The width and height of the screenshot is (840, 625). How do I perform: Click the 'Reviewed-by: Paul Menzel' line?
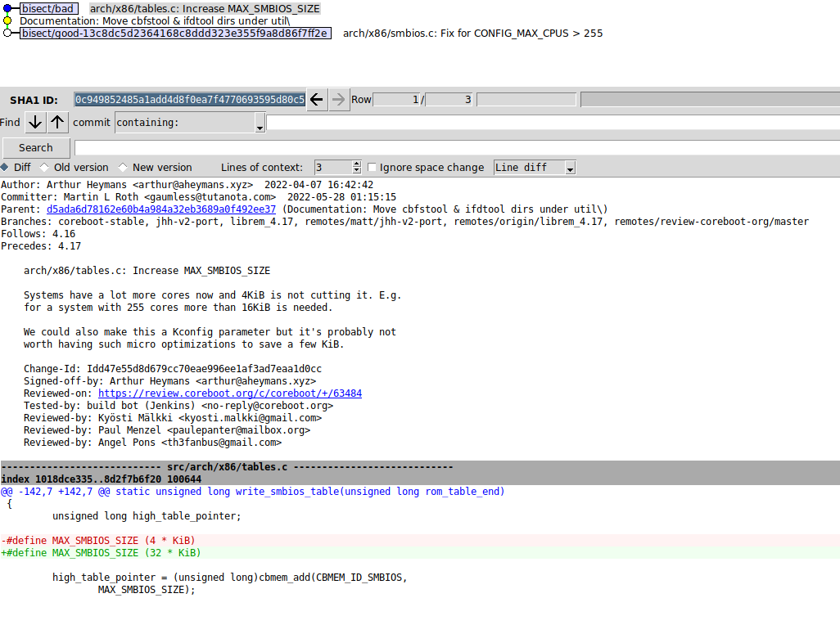click(167, 430)
